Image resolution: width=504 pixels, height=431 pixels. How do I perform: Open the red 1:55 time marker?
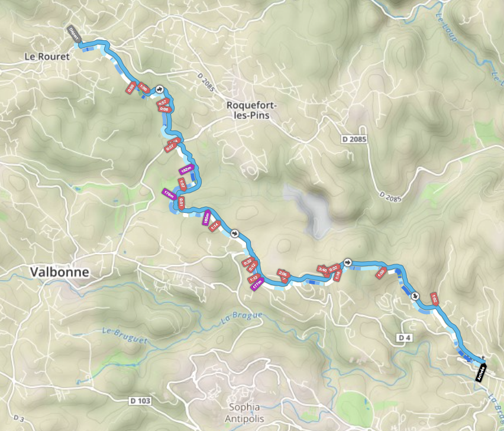(x=381, y=273)
